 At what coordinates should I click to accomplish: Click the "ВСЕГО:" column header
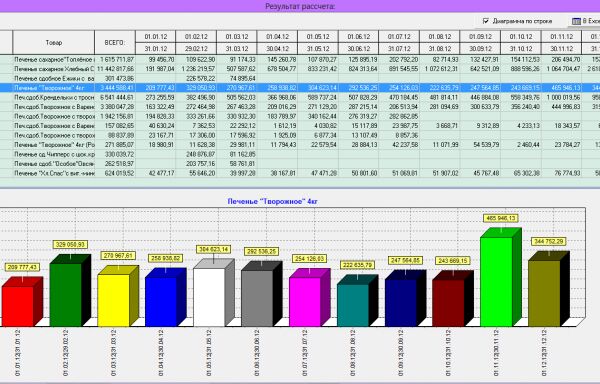(x=115, y=42)
